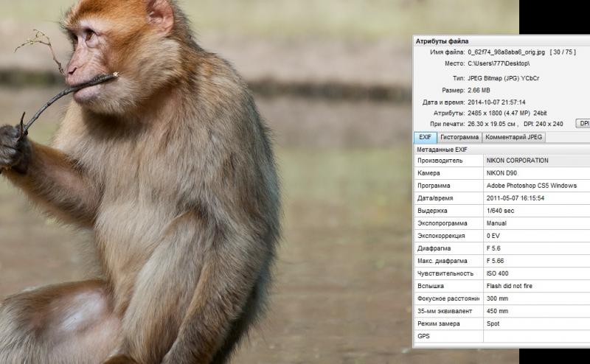This screenshot has height=364, width=590.
Task: Click the 0 EV value
Action: 493,236
